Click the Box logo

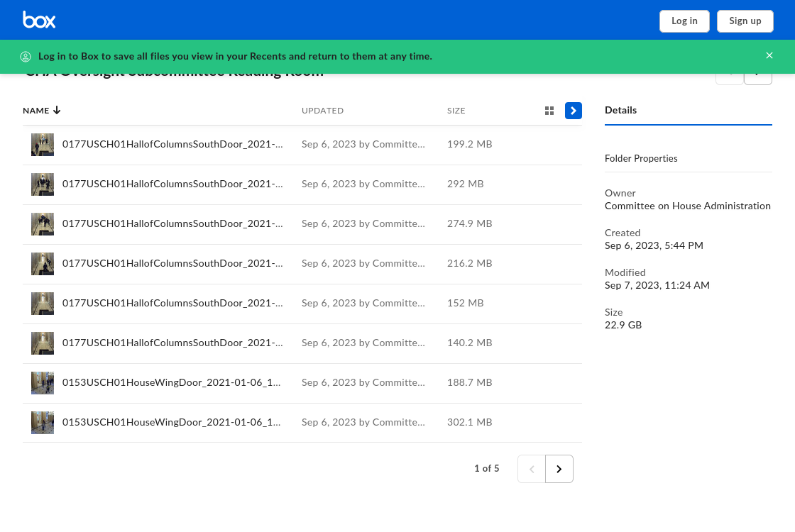click(39, 20)
